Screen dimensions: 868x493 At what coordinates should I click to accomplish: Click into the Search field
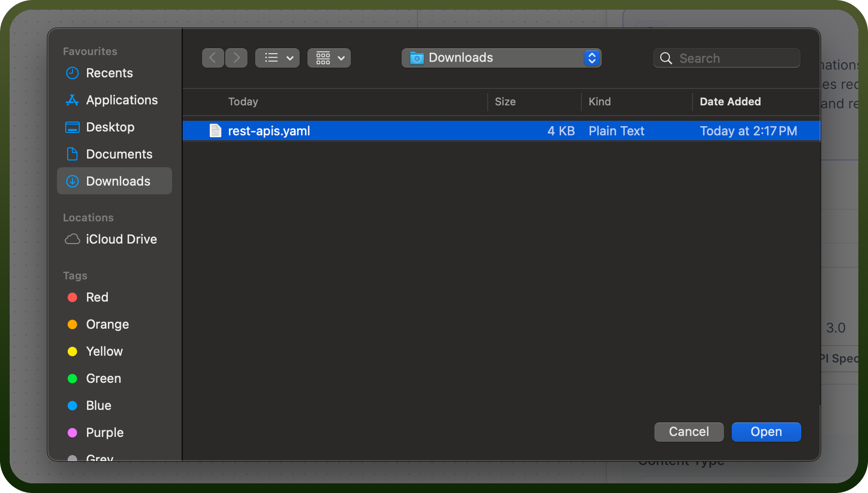[x=726, y=58]
